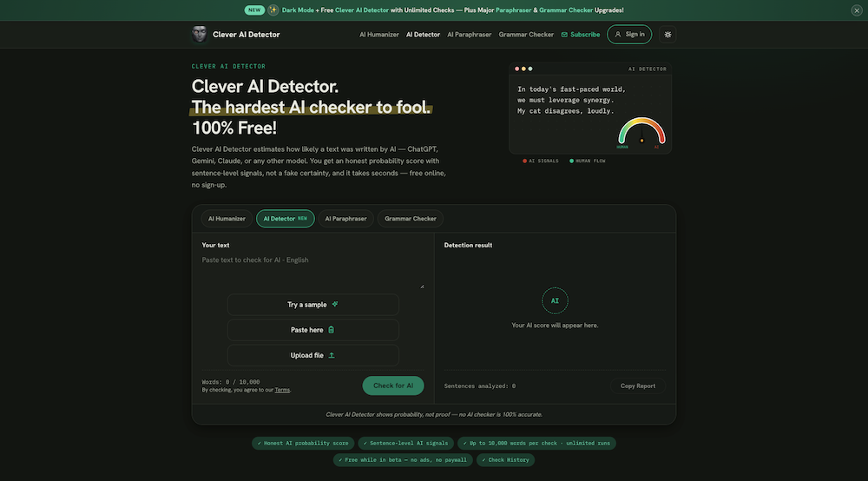Open AI Humanizer in the top navigation
Screen dimensions: 868x481
click(379, 35)
